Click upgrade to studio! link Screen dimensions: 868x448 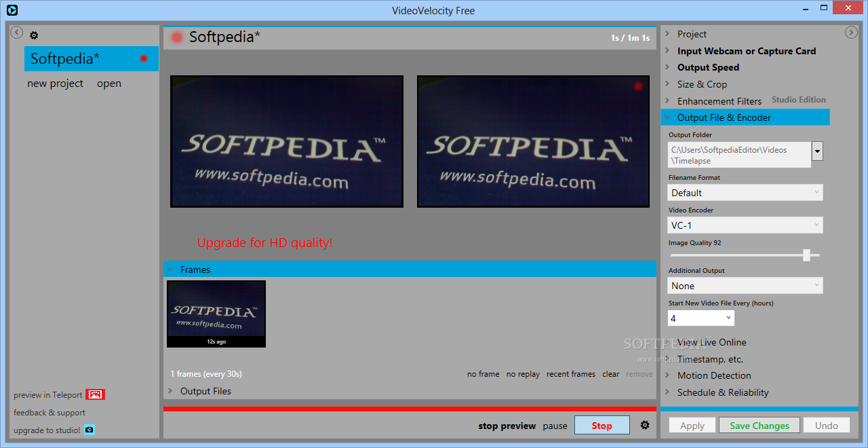point(47,430)
